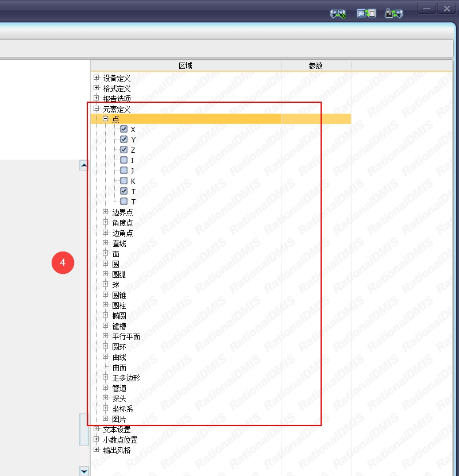Image resolution: width=459 pixels, height=476 pixels.
Task: Close the window with the X button
Action: (x=447, y=9)
